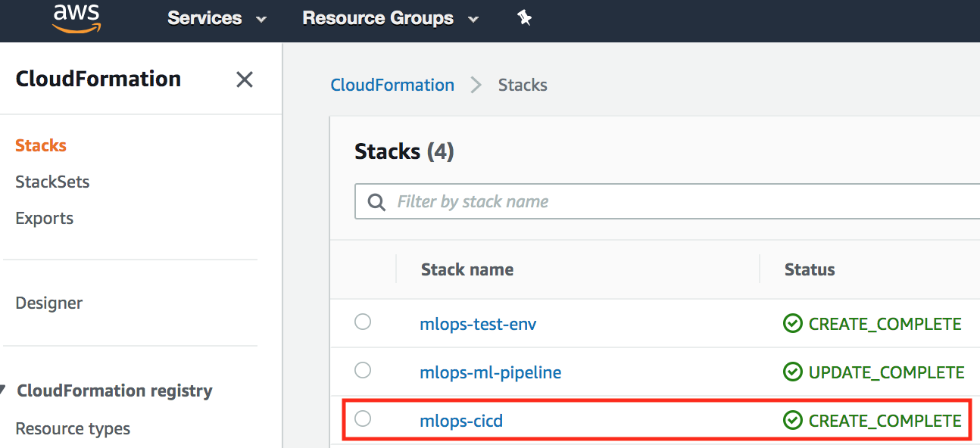
Task: Open Designer from the sidebar
Action: [49, 303]
